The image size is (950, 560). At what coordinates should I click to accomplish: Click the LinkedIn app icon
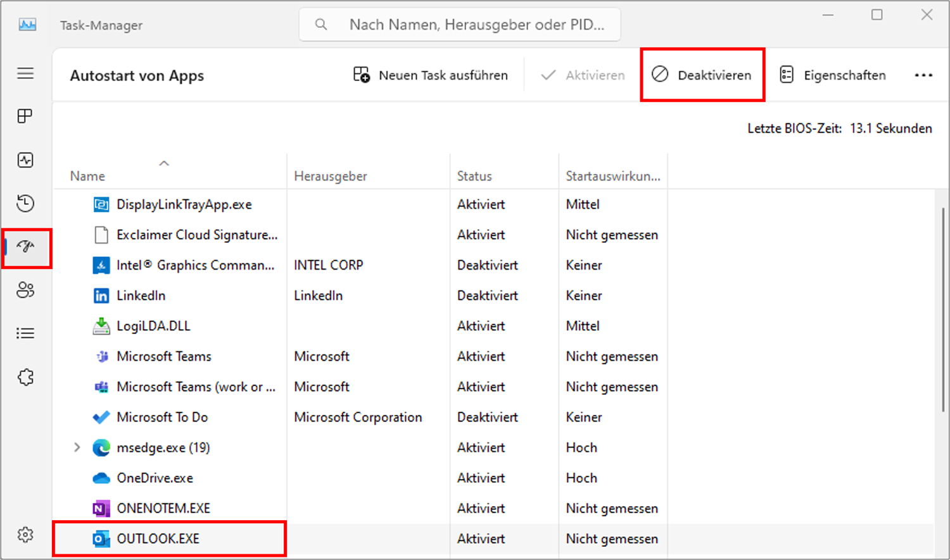(101, 296)
